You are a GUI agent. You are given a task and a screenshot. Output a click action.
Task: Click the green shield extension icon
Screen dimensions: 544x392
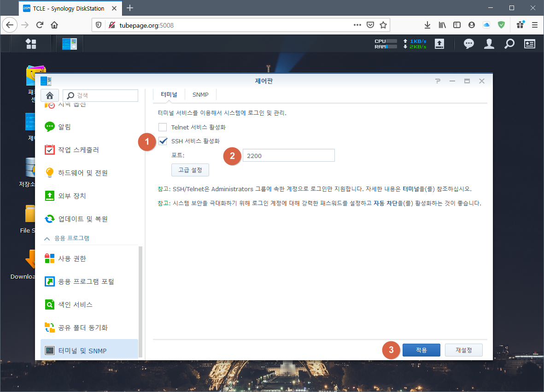(501, 25)
